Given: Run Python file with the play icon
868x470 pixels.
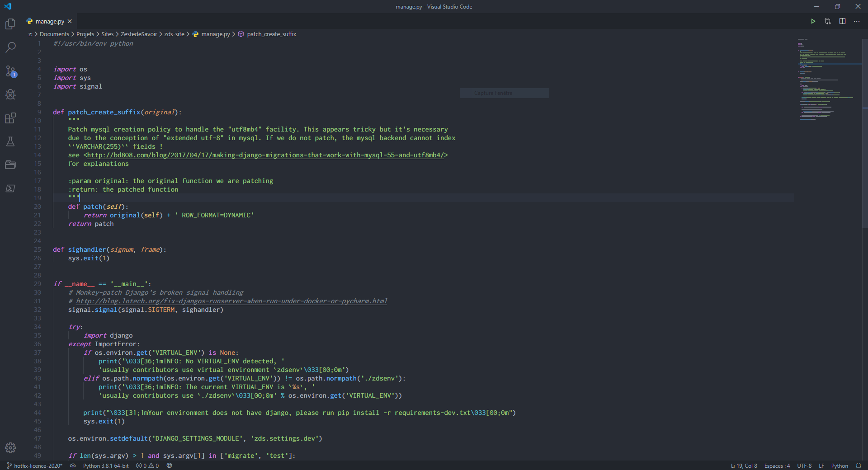Looking at the screenshot, I should (x=813, y=21).
